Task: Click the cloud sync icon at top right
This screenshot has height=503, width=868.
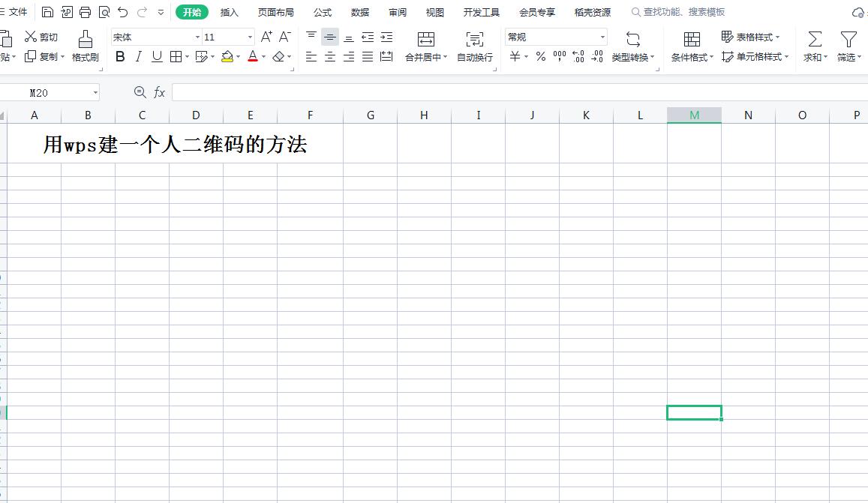Action: 858,12
